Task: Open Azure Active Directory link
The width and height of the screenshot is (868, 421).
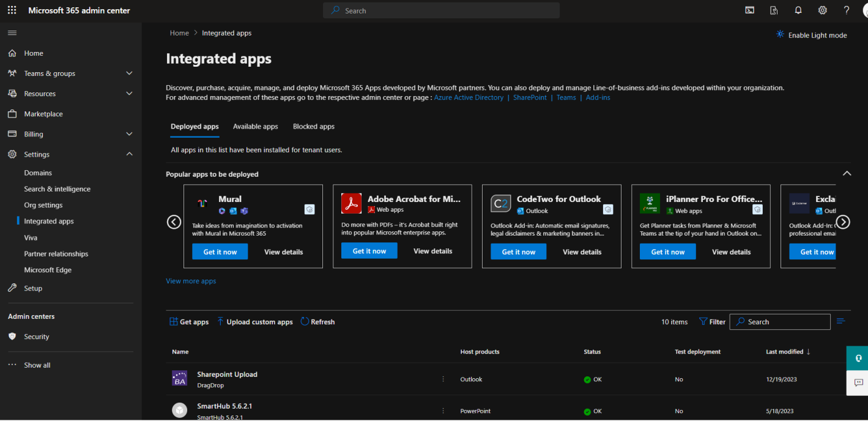Action: pyautogui.click(x=469, y=98)
